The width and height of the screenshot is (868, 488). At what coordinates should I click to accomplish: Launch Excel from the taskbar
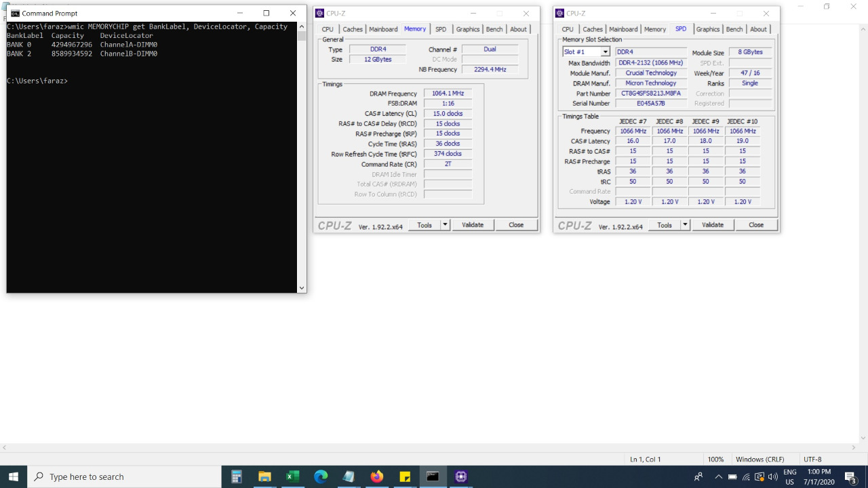(x=292, y=476)
